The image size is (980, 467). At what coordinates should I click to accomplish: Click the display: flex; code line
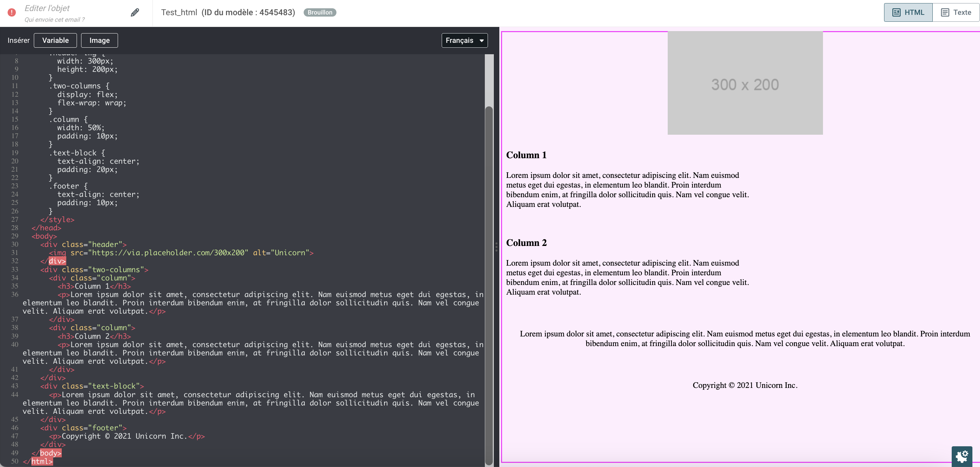pos(88,94)
